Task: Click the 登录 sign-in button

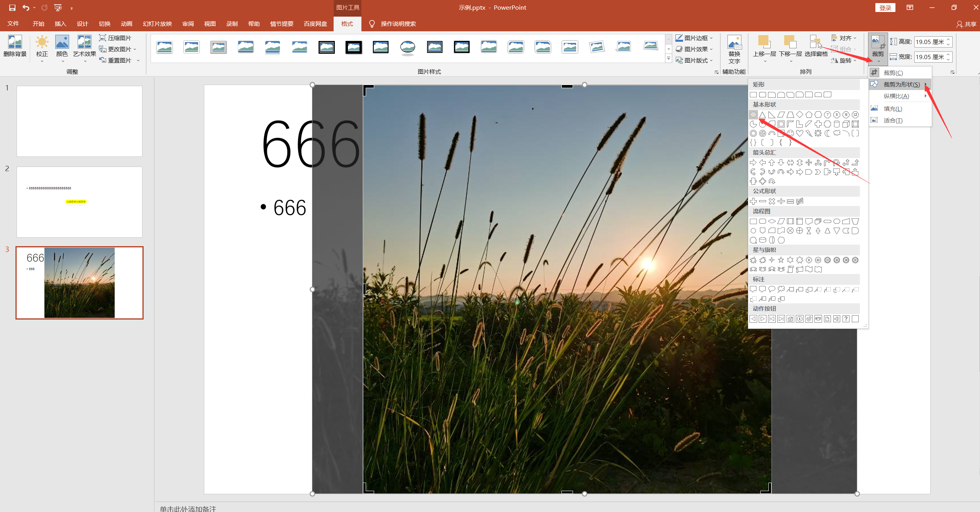Action: click(x=885, y=8)
